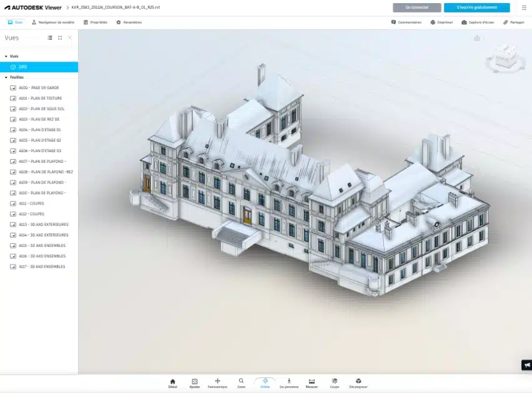Image resolution: width=532 pixels, height=393 pixels.
Task: Open sheet A104 - PLAN D'ETAGE 01
Action: (39, 130)
